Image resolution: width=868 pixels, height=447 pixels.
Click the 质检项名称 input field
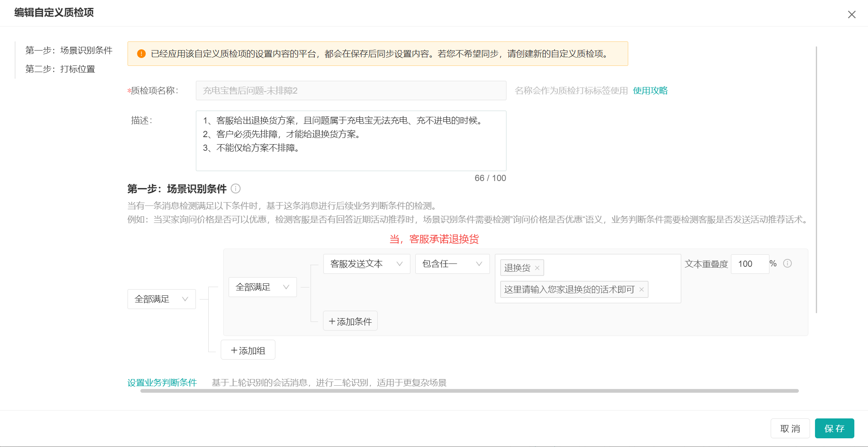[x=351, y=91]
